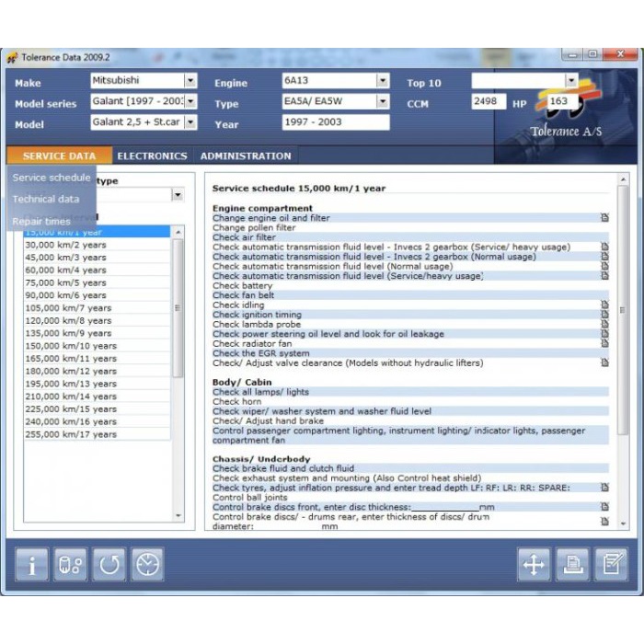The height and width of the screenshot is (644, 644).
Task: Click the Change pollen filter line
Action: tap(410, 227)
